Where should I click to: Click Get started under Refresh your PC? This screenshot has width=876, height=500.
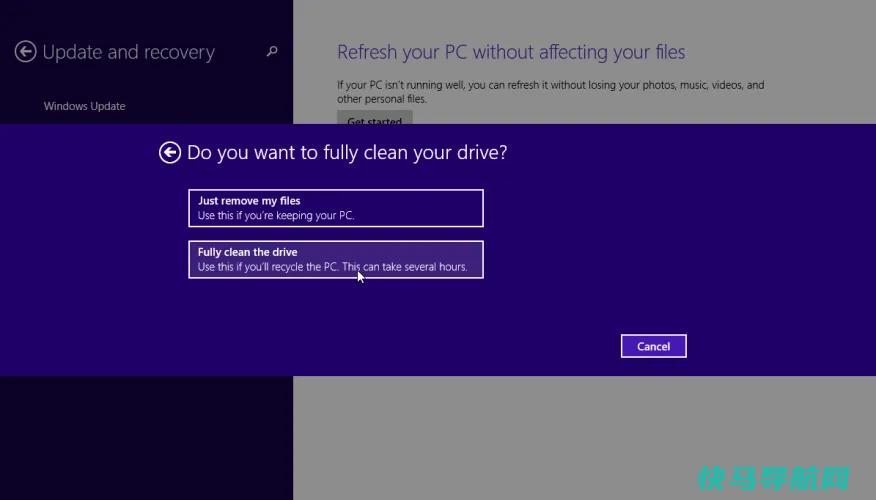pos(374,117)
